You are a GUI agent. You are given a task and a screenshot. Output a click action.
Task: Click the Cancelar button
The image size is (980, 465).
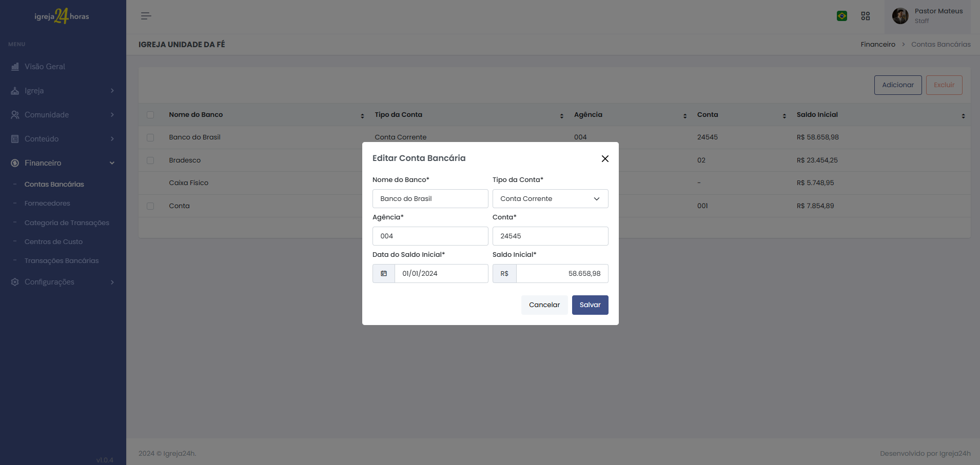point(544,305)
